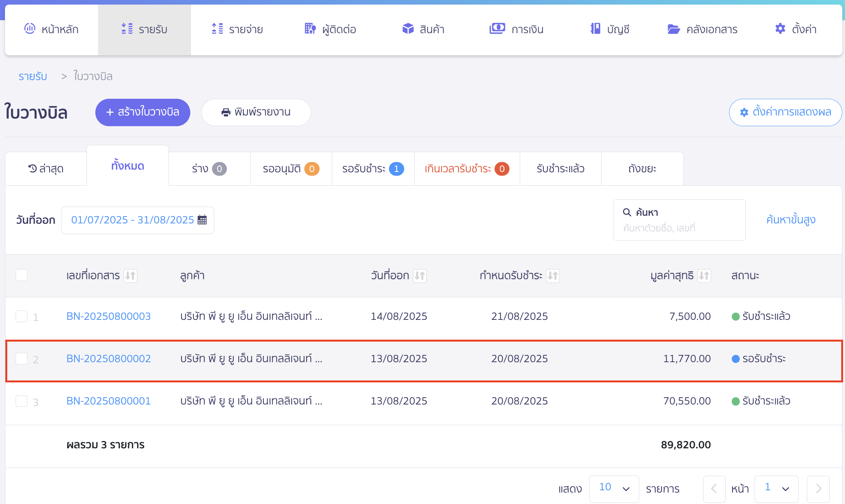Check the box for BN-20250800003
This screenshot has width=845, height=504.
pos(22,316)
